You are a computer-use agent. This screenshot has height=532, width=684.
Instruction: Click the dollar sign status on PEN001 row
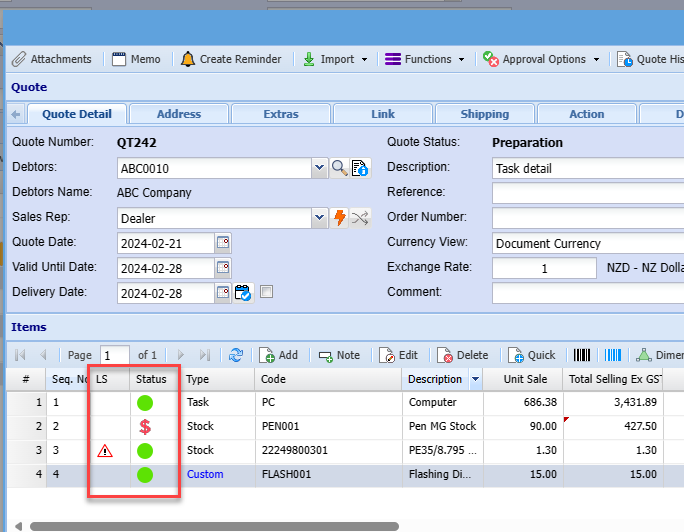146,427
